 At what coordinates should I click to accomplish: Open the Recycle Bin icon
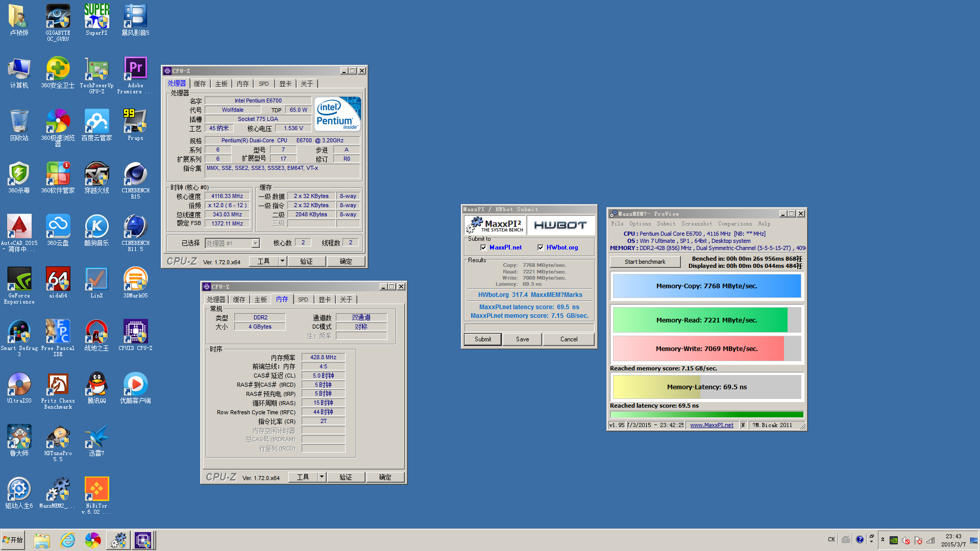click(19, 124)
